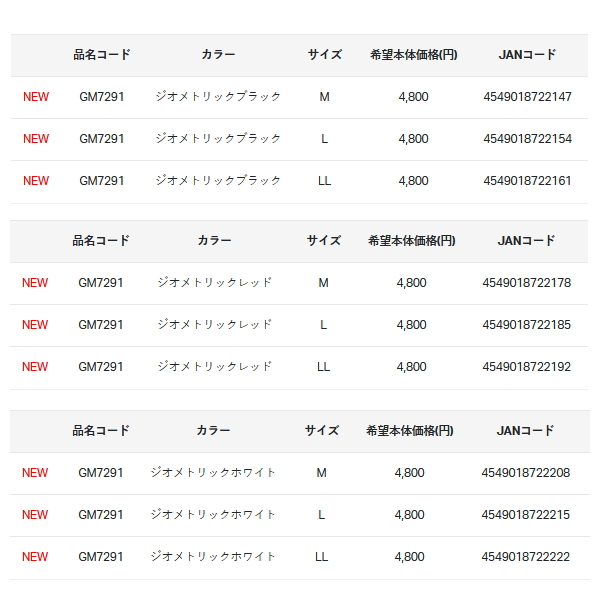Image resolution: width=600 pixels, height=600 pixels.
Task: Select JAN code 4549018722215
Action: pyautogui.click(x=526, y=515)
